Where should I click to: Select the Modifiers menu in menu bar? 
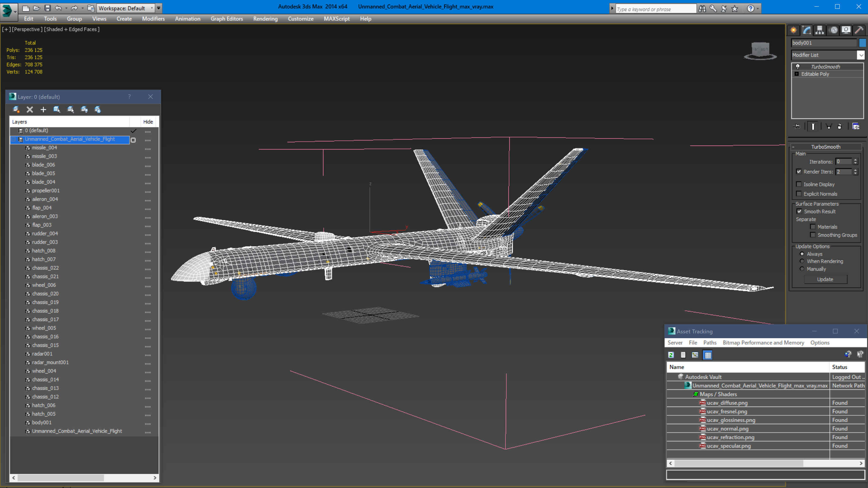153,18
